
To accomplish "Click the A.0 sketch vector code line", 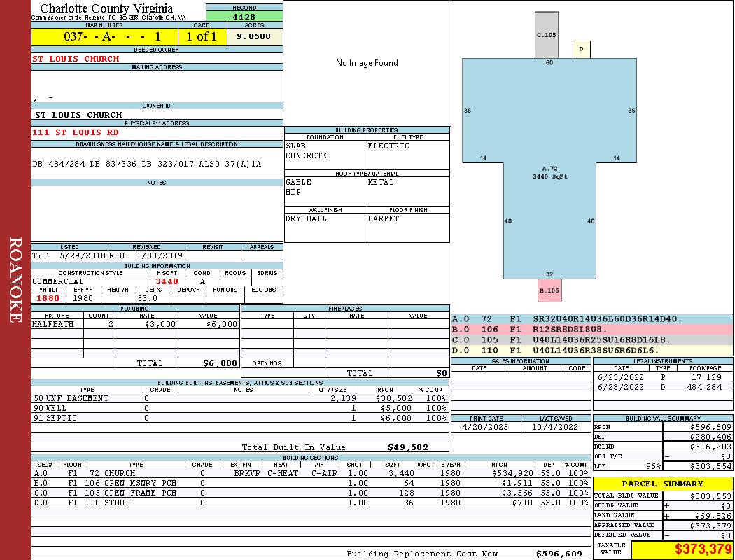I will [x=592, y=319].
